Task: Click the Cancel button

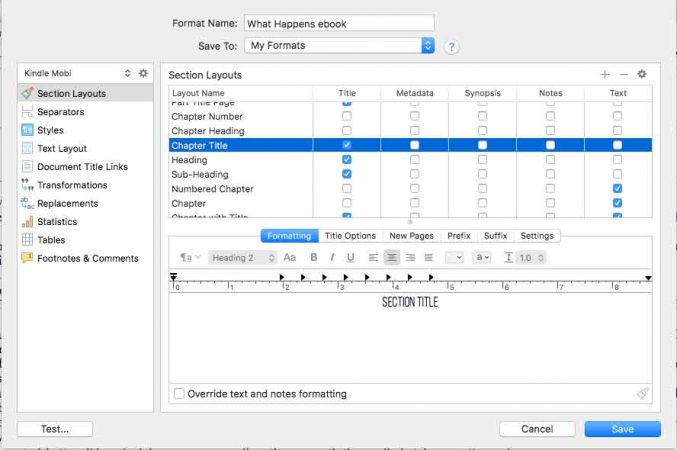Action: coord(537,429)
